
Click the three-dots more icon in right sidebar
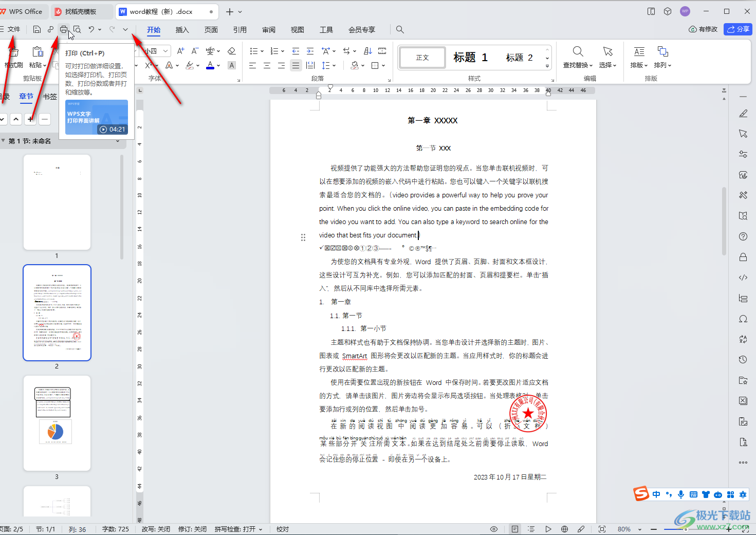(743, 463)
